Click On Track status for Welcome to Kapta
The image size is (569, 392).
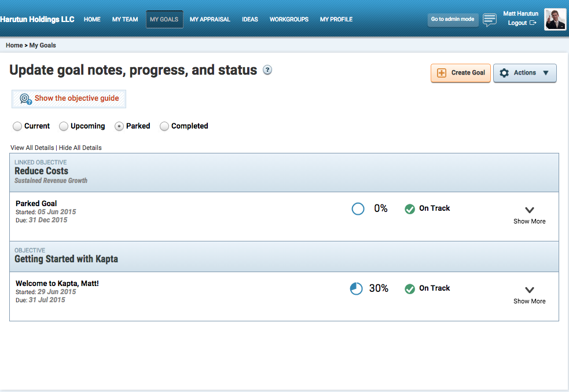coord(435,288)
